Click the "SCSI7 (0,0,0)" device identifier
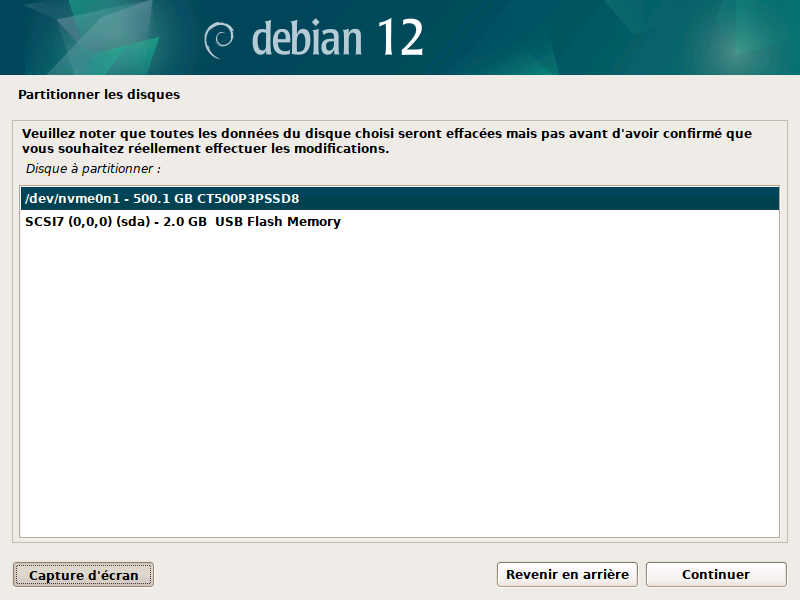800x600 pixels. click(68, 222)
